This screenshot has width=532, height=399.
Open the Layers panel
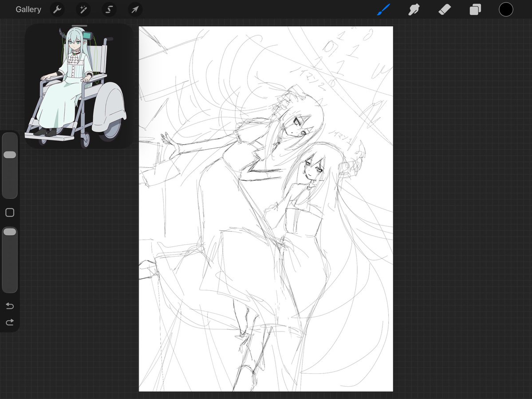click(x=475, y=9)
